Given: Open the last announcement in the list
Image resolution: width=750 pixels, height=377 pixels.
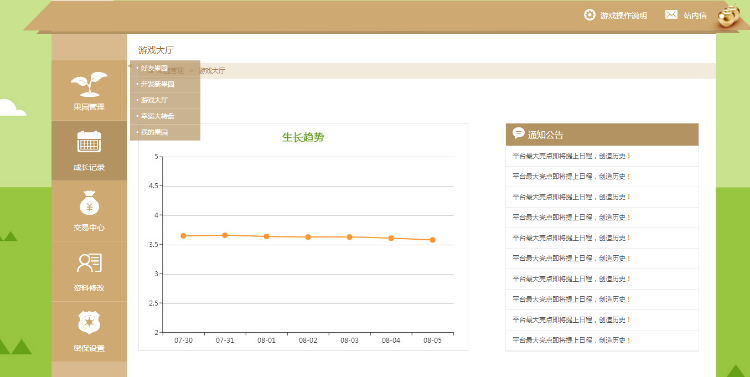Looking at the screenshot, I should point(602,340).
